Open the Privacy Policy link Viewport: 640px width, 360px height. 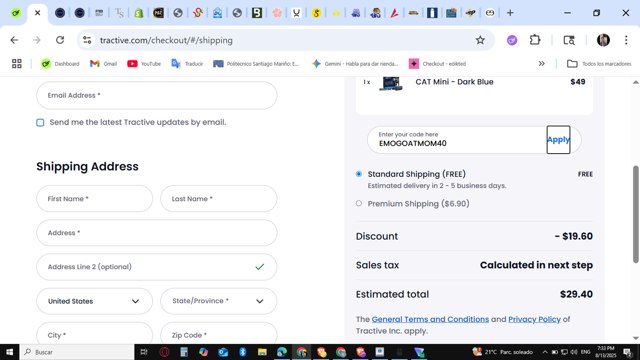pyautogui.click(x=534, y=319)
